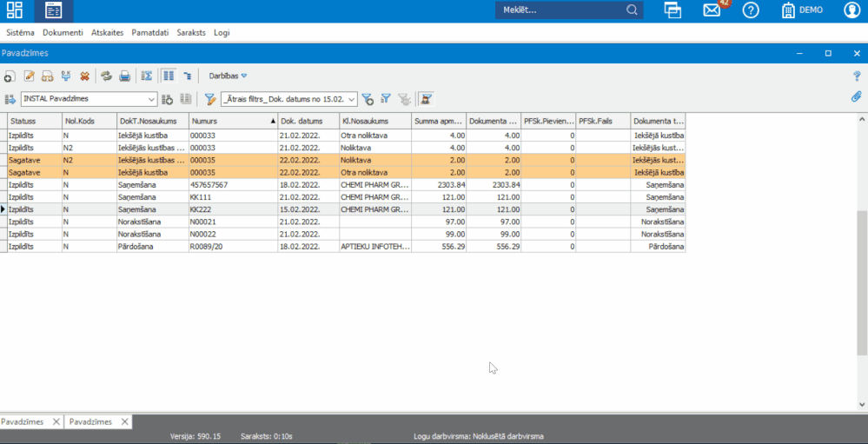
Task: Click the red delete X icon
Action: [x=84, y=76]
